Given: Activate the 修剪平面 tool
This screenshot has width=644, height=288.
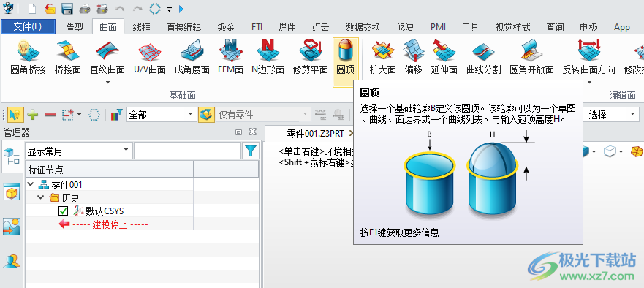Looking at the screenshot, I should pyautogui.click(x=311, y=58).
